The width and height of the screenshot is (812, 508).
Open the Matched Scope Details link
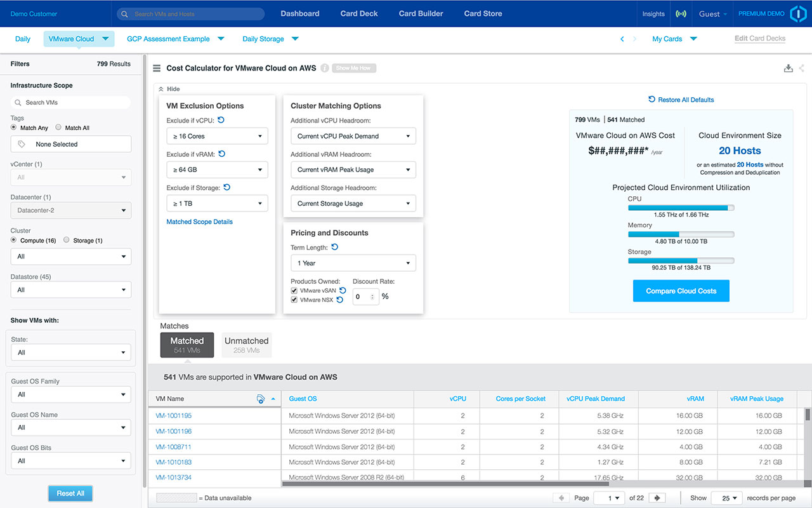(199, 222)
